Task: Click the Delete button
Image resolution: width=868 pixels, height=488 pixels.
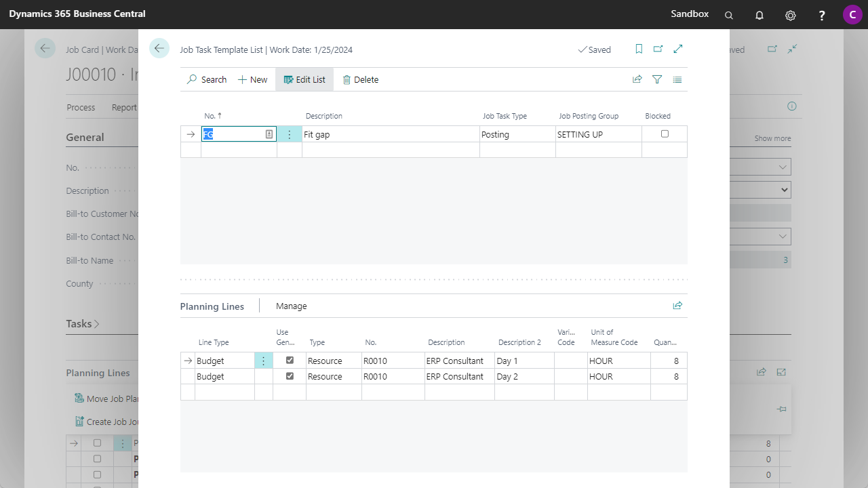Action: pyautogui.click(x=360, y=79)
